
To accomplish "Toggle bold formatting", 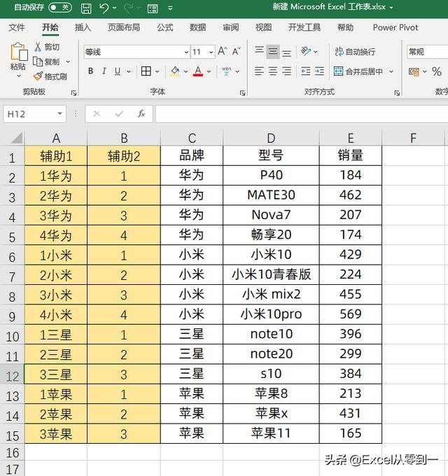I will click(90, 71).
